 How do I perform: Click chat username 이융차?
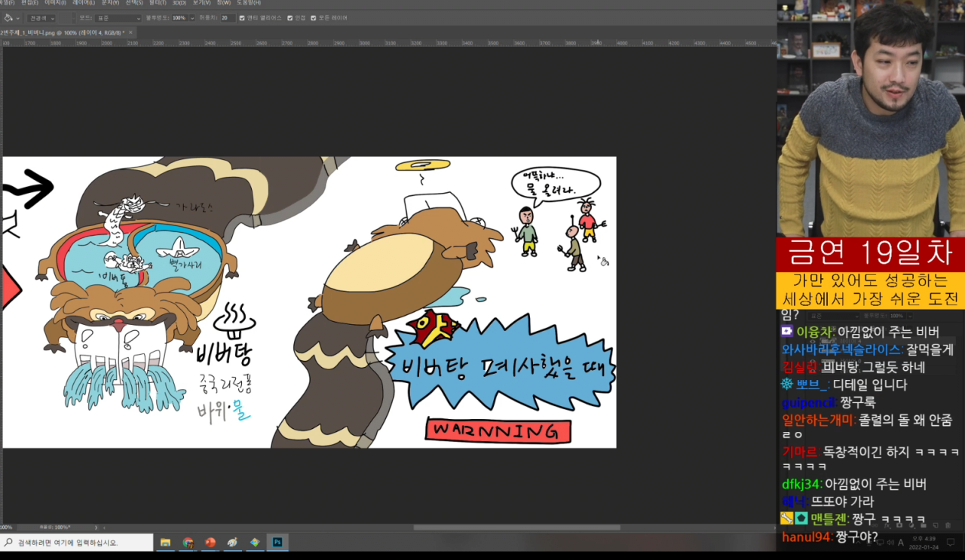click(815, 332)
